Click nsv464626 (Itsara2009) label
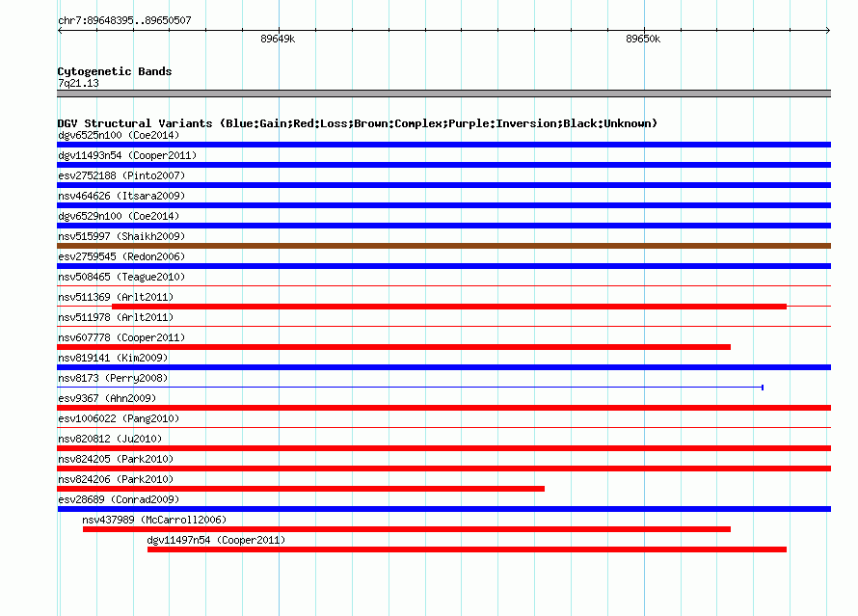Image resolution: width=858 pixels, height=616 pixels. (121, 196)
